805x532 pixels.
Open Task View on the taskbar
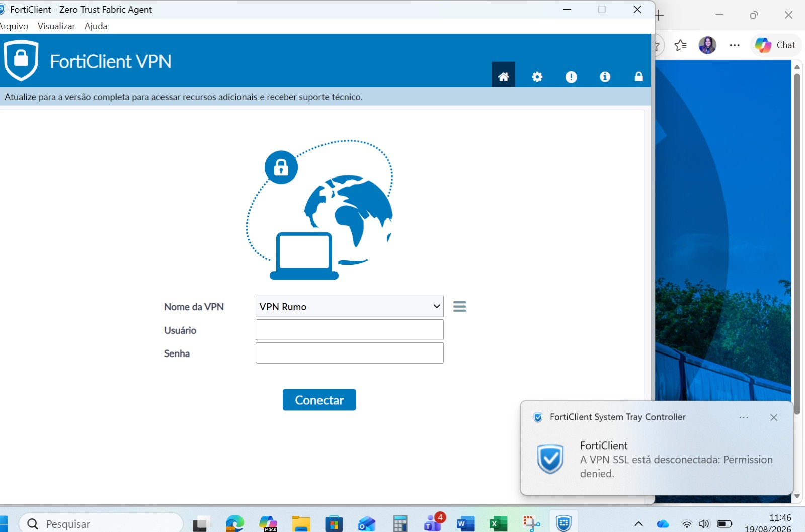201,524
